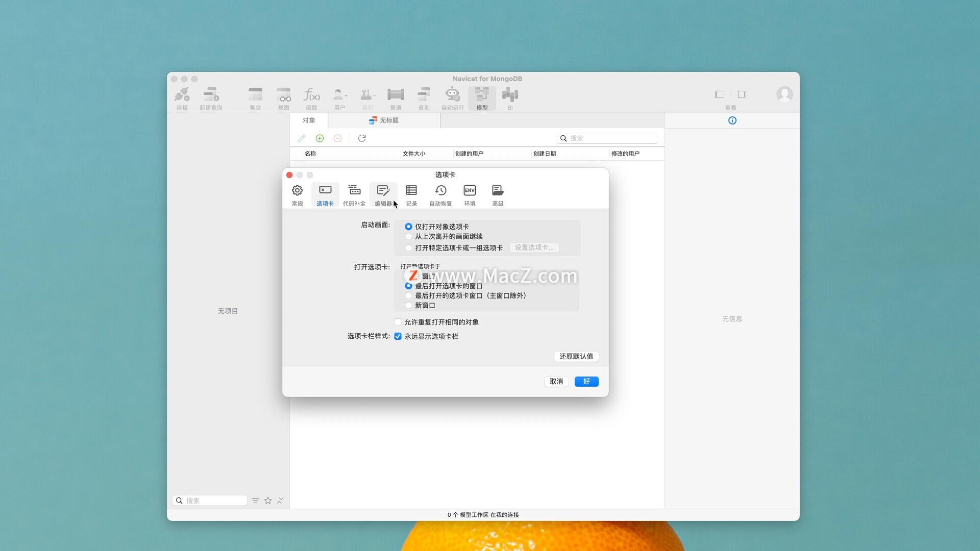This screenshot has height=551, width=980.
Task: Click the star favorites icon at sidebar bottom
Action: 268,500
